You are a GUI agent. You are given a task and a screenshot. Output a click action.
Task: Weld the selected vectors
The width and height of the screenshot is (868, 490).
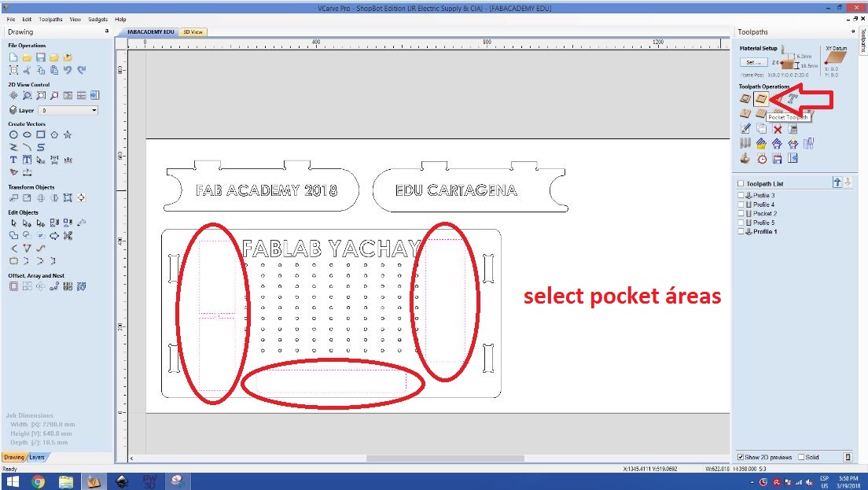point(13,236)
